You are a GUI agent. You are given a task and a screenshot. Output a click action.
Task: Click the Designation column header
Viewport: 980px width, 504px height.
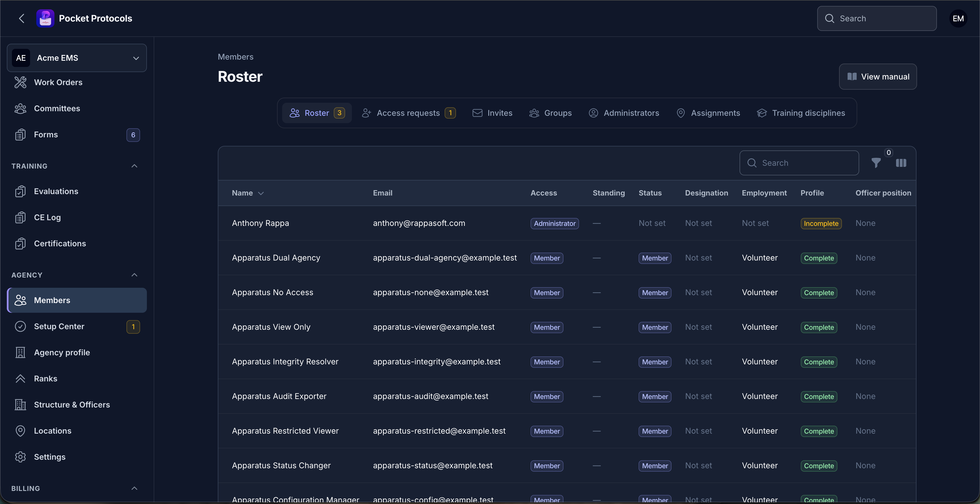[x=706, y=193]
